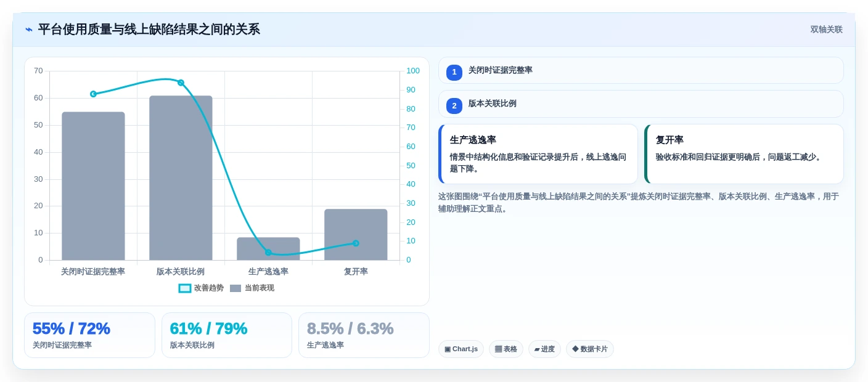Screen dimensions: 868x382
Task: Click the 当前表现 legend label
Action: click(260, 288)
